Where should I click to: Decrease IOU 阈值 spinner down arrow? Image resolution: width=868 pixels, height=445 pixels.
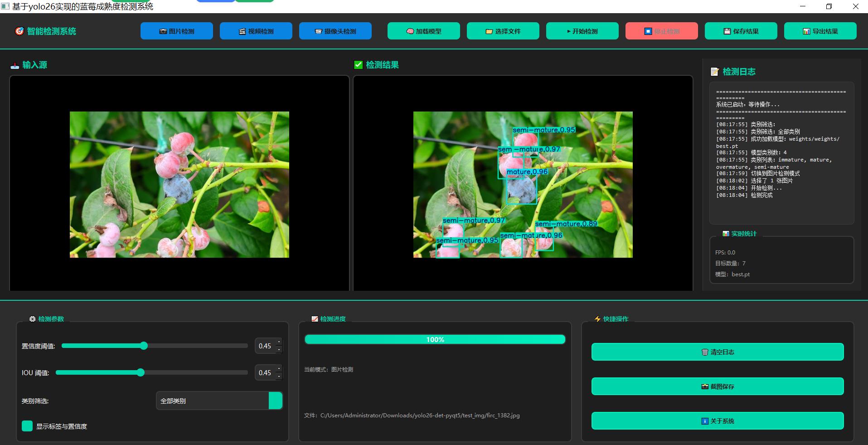coord(279,377)
